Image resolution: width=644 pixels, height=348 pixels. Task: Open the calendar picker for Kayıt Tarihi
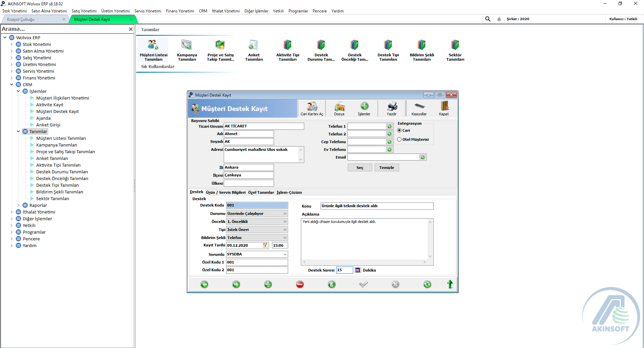265,245
